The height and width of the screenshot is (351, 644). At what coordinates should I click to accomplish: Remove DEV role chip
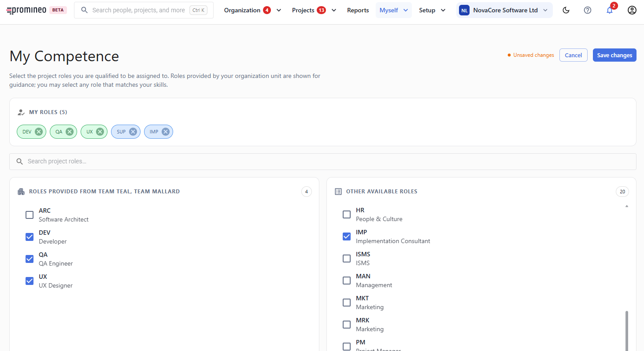39,132
